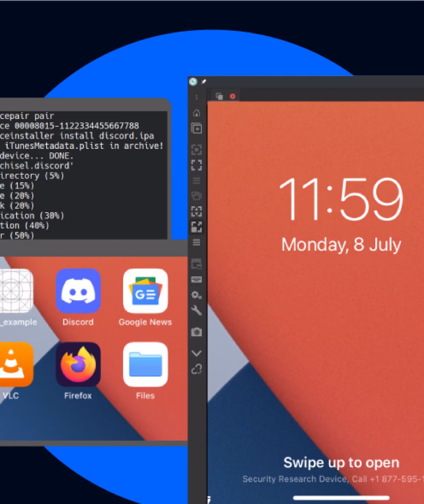Viewport: 424px width, 504px height.
Task: Click the stacked windows icon in the sidebar
Action: 196,196
